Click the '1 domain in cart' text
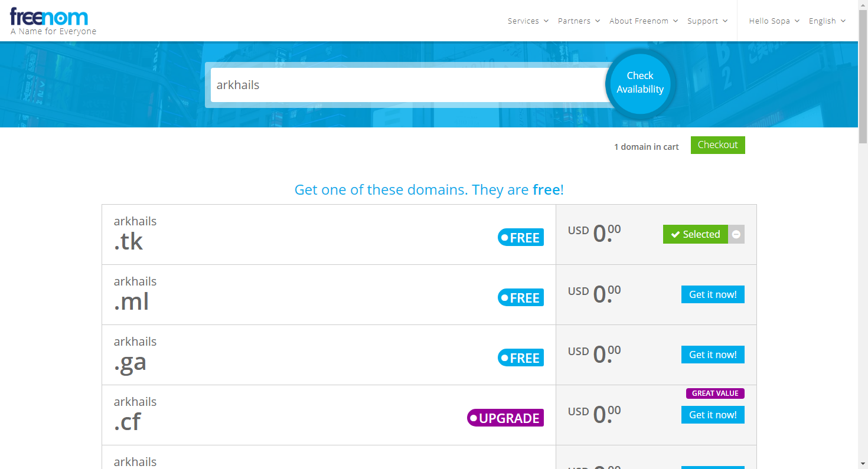The height and width of the screenshot is (469, 868). tap(647, 147)
